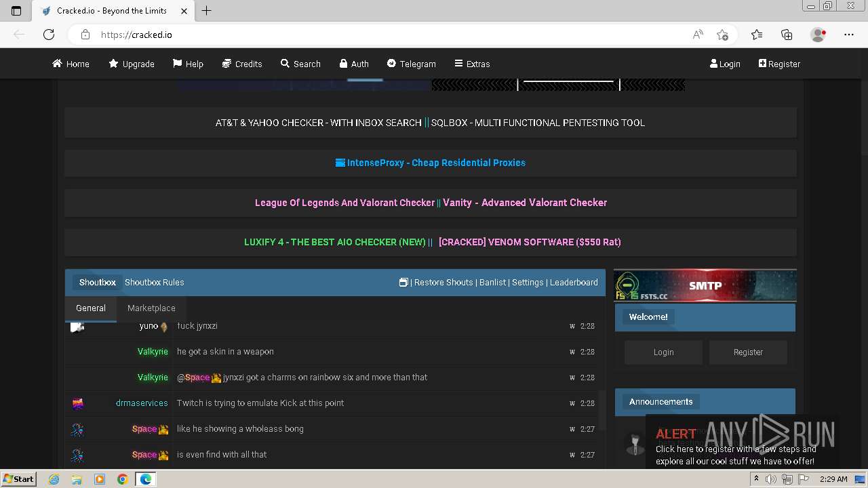Screen dimensions: 868x488
Task: Show hidden tray icons arrow
Action: 757,479
